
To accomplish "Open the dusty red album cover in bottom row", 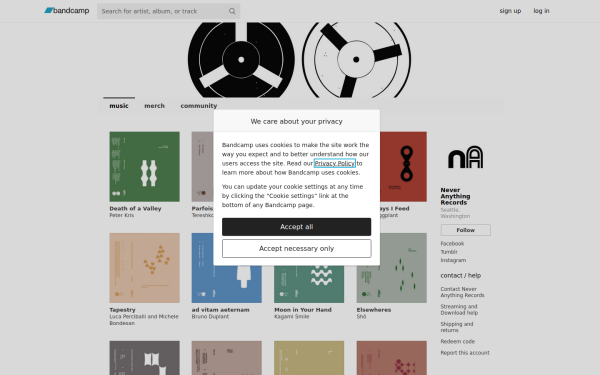I will (391, 358).
